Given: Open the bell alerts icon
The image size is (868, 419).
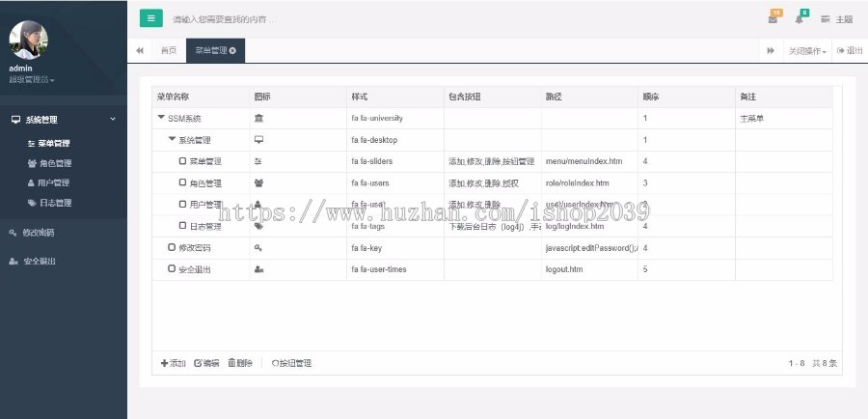Looking at the screenshot, I should point(799,19).
